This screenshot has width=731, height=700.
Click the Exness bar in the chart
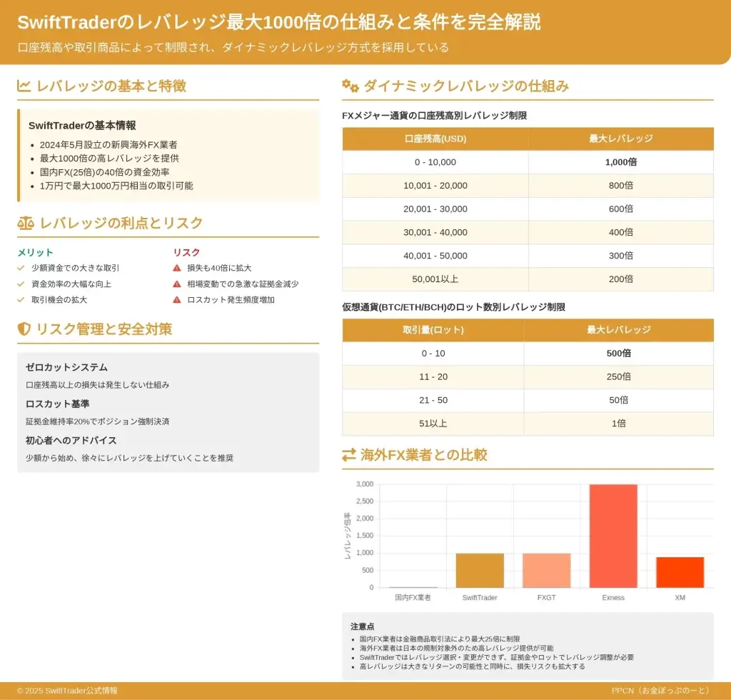(x=613, y=536)
